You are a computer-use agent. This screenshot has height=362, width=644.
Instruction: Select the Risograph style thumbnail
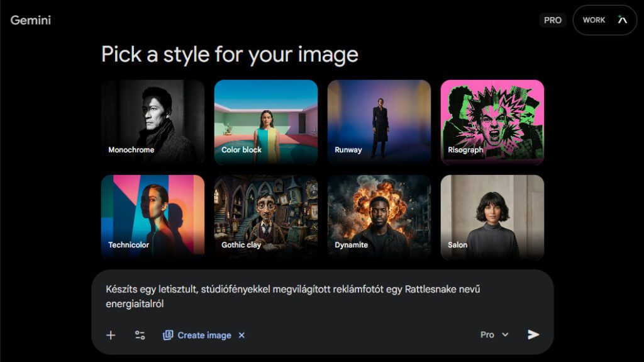(x=492, y=122)
